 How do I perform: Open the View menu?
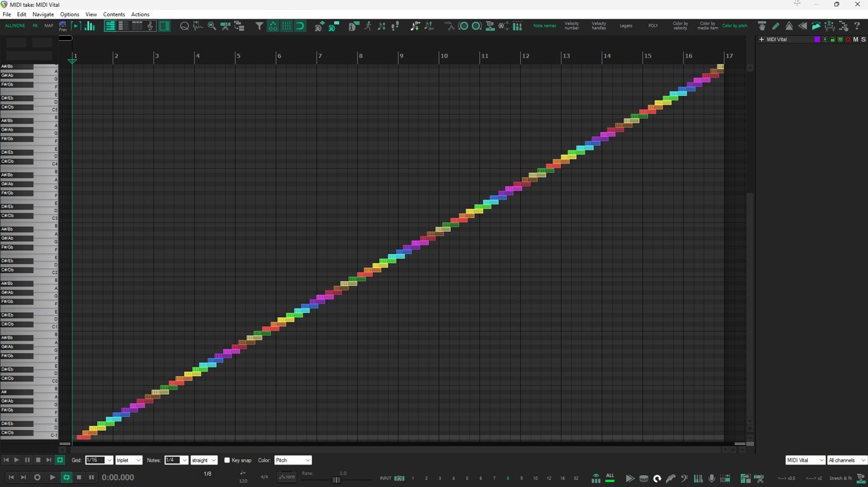91,14
